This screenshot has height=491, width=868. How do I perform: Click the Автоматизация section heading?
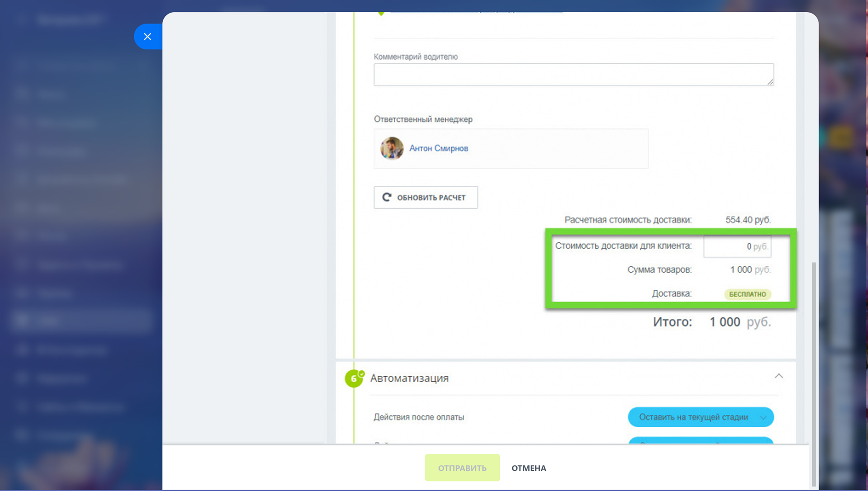coord(410,378)
